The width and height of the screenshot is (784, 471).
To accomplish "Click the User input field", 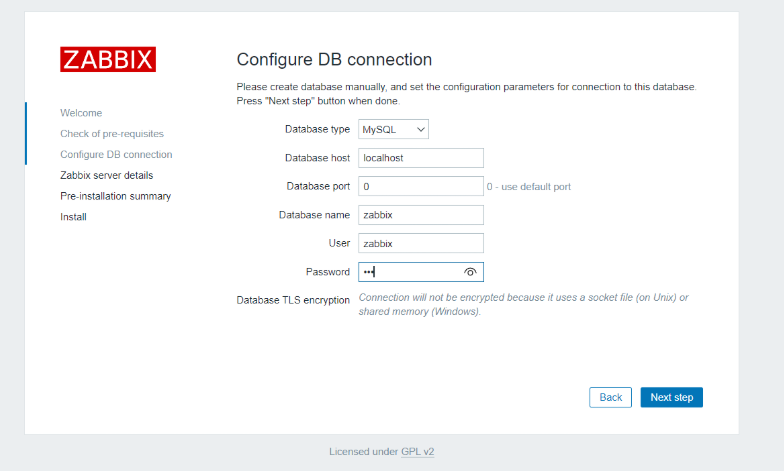I will (420, 243).
